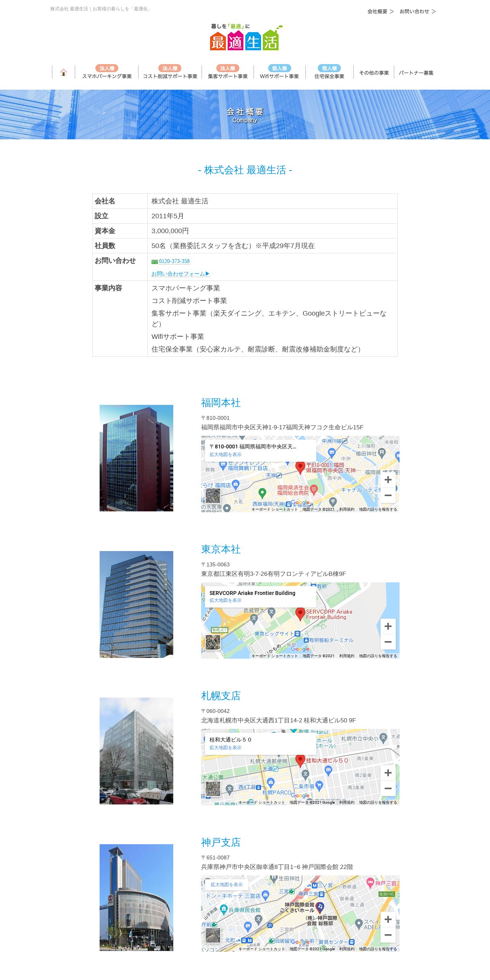490x980 pixels.
Task: Click 福岡本社 heading
Action: (221, 403)
